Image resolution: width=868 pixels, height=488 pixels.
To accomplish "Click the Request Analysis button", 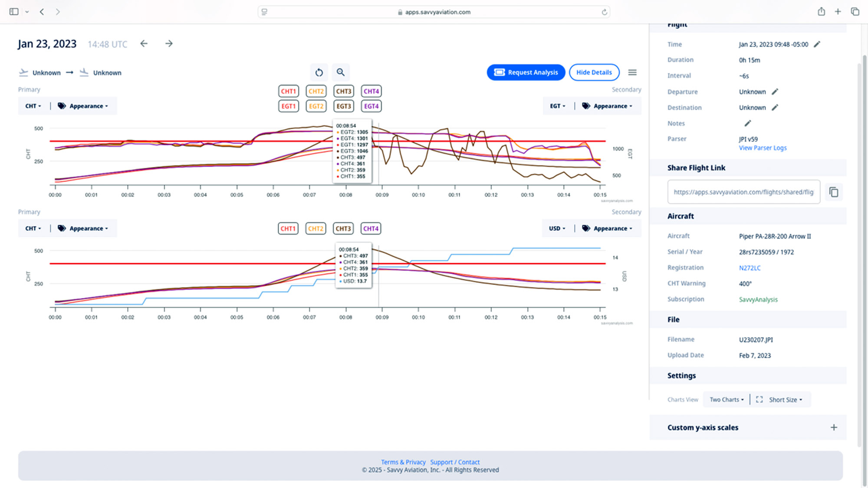I will tap(526, 72).
